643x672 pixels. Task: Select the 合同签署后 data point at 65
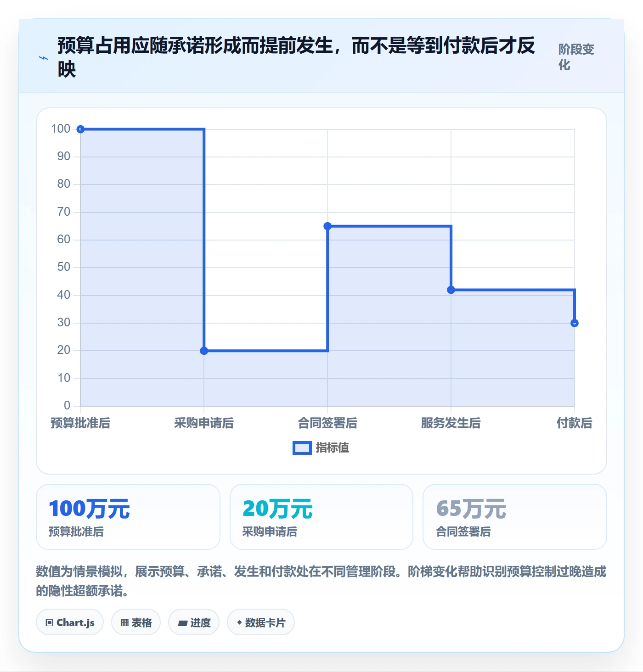tap(327, 226)
